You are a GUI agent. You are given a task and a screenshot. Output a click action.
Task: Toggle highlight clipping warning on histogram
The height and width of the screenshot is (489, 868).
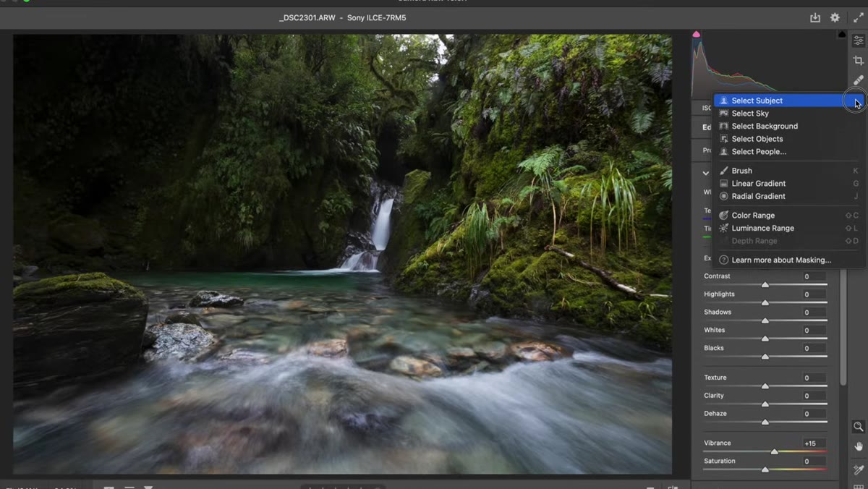pos(842,34)
